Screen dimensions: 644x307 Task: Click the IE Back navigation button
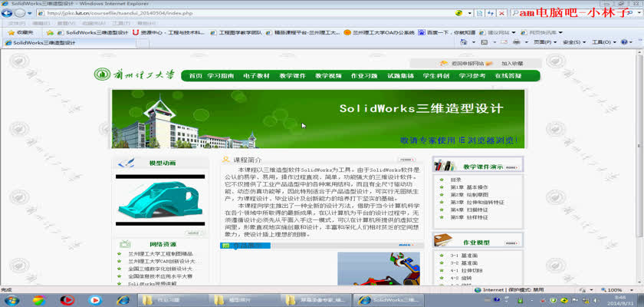coord(7,13)
